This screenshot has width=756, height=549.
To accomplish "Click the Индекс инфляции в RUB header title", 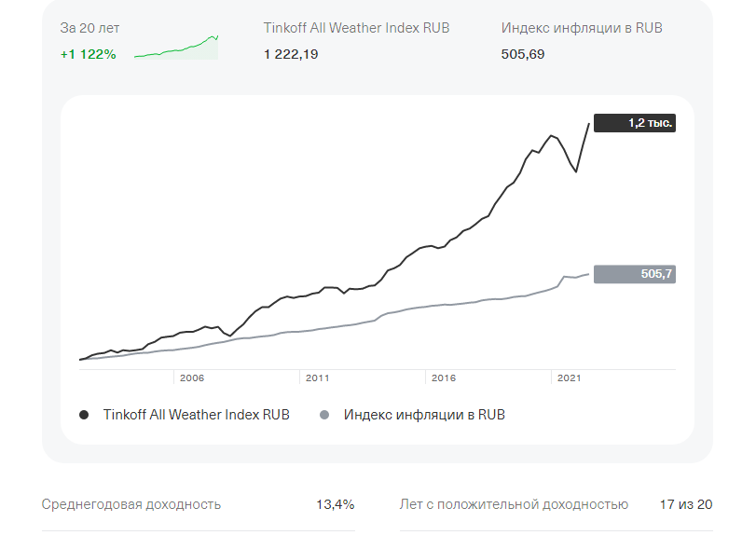I will tap(582, 28).
